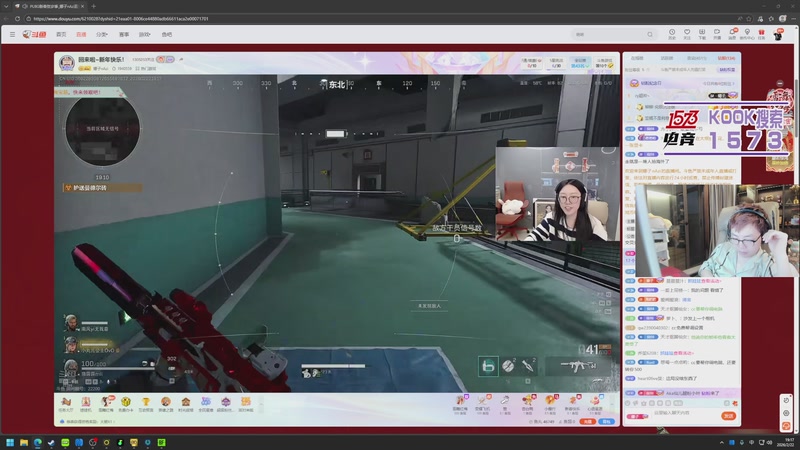Open the 赛事 events tab
The height and width of the screenshot is (450, 800).
124,35
